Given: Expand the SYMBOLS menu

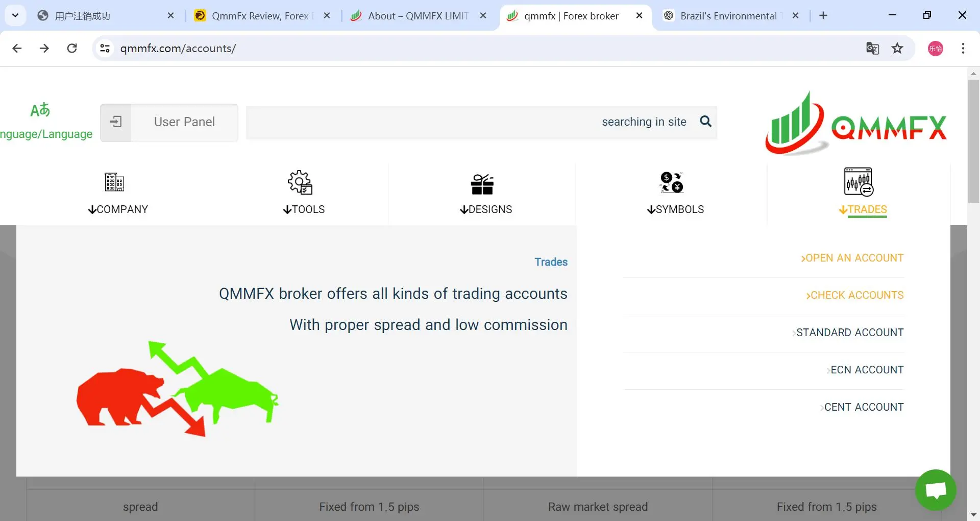Looking at the screenshot, I should click(x=675, y=209).
